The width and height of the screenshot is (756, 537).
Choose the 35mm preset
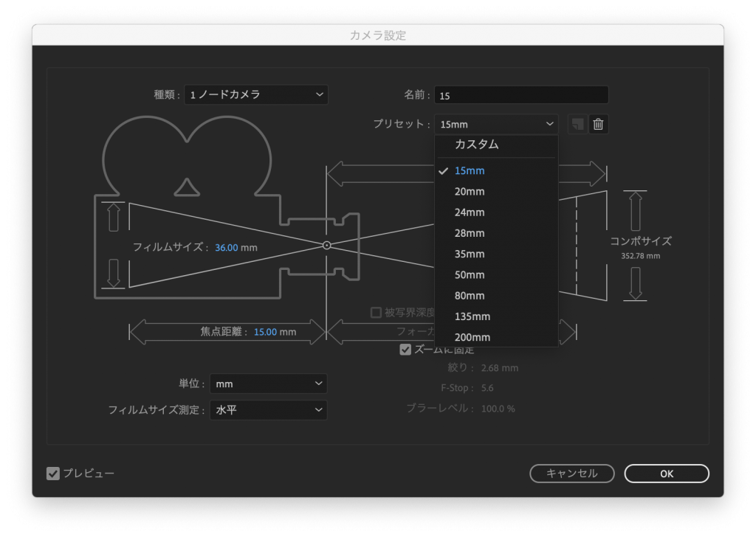pyautogui.click(x=496, y=254)
